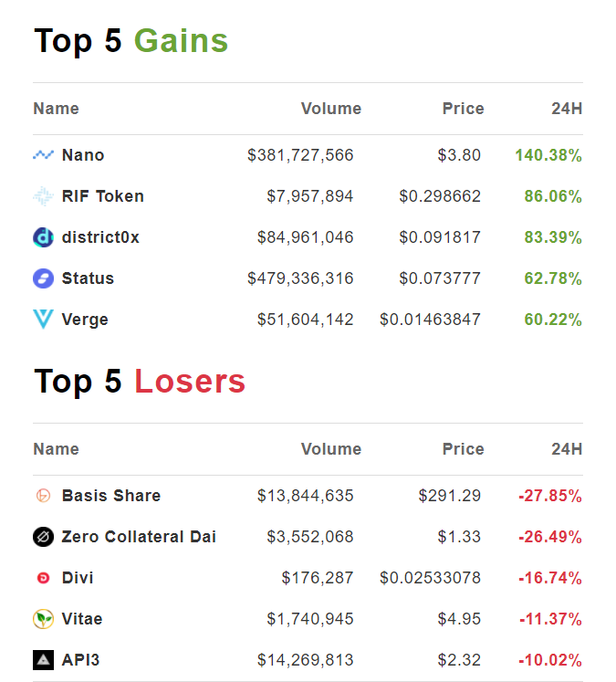
Task: Sort gains table by Volume header
Action: pyautogui.click(x=330, y=109)
